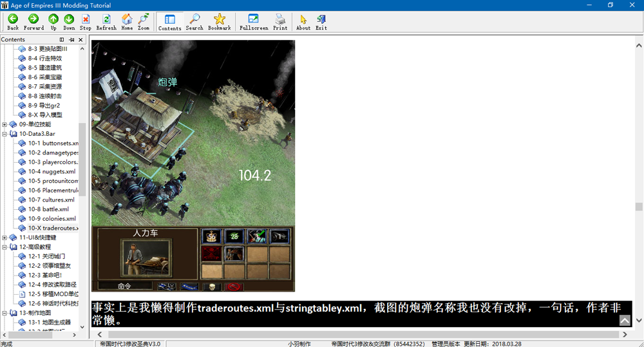The height and width of the screenshot is (347, 644).
Task: Go Forward in the toolbar
Action: 33,22
